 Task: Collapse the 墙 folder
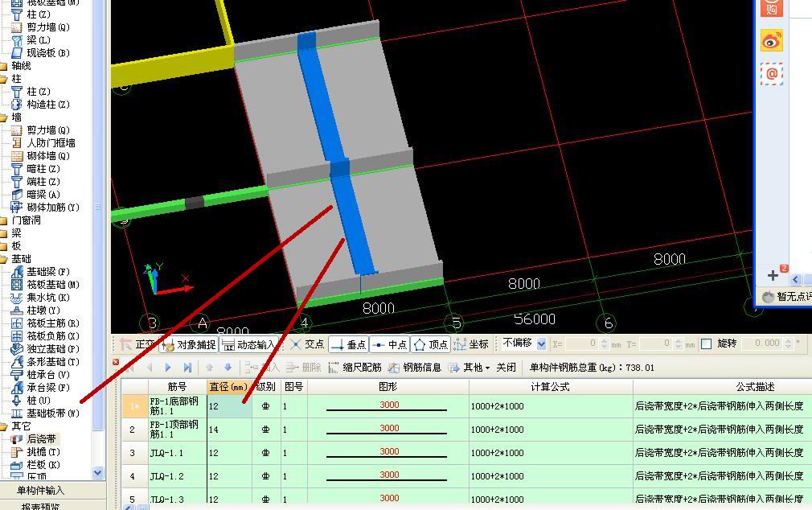(4, 117)
